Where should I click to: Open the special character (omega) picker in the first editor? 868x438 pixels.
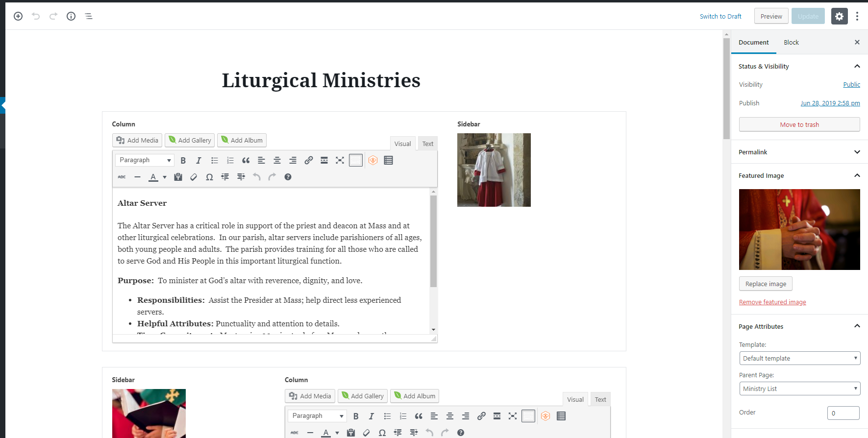(x=209, y=177)
